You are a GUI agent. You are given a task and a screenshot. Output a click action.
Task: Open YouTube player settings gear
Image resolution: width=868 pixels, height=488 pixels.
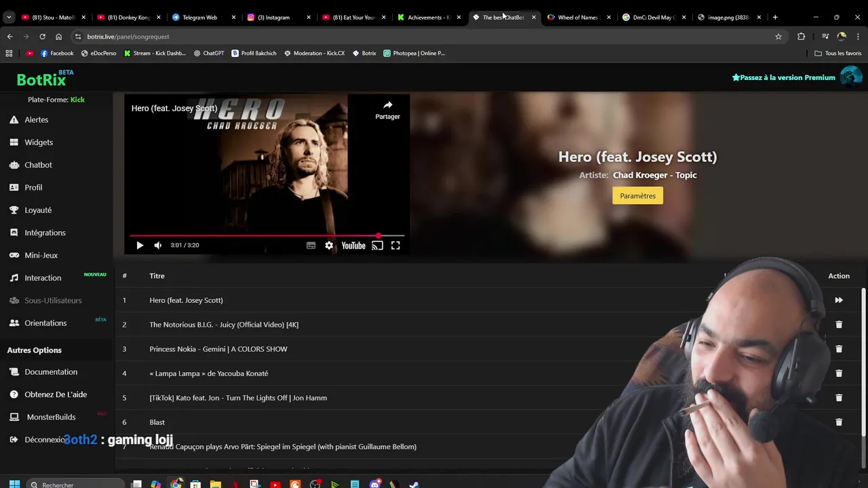329,245
